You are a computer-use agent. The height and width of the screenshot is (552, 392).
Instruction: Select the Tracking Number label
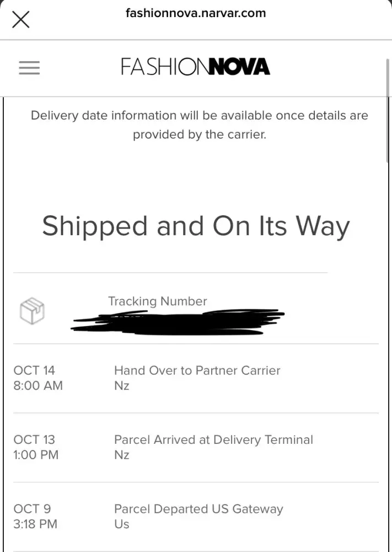tap(157, 301)
